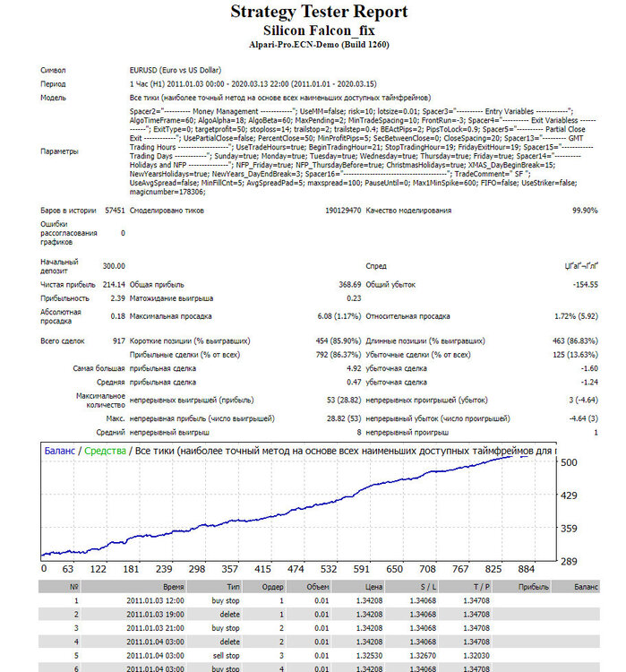The height and width of the screenshot is (672, 626).
Task: Select the total trades value 917
Action: [119, 341]
